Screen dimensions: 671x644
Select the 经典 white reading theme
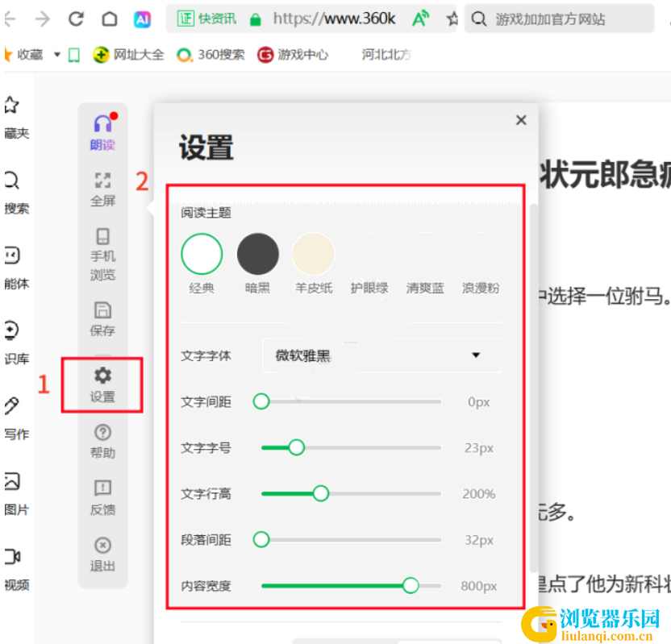[202, 254]
